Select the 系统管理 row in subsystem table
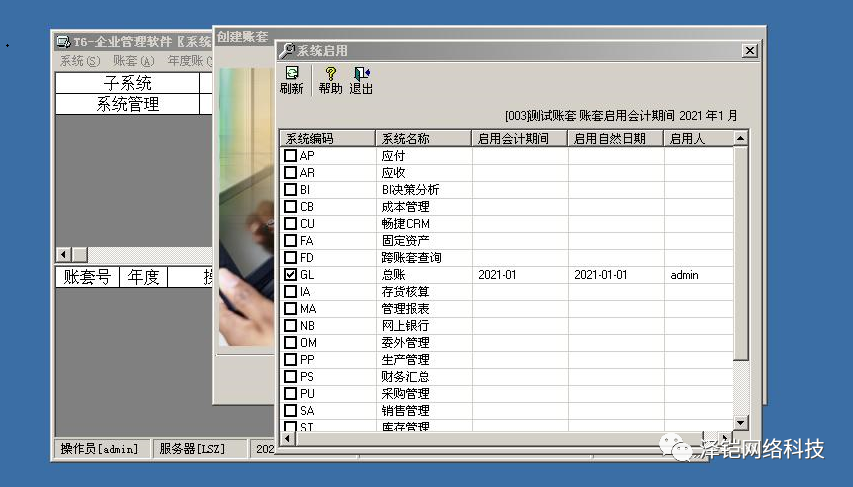 coord(127,104)
